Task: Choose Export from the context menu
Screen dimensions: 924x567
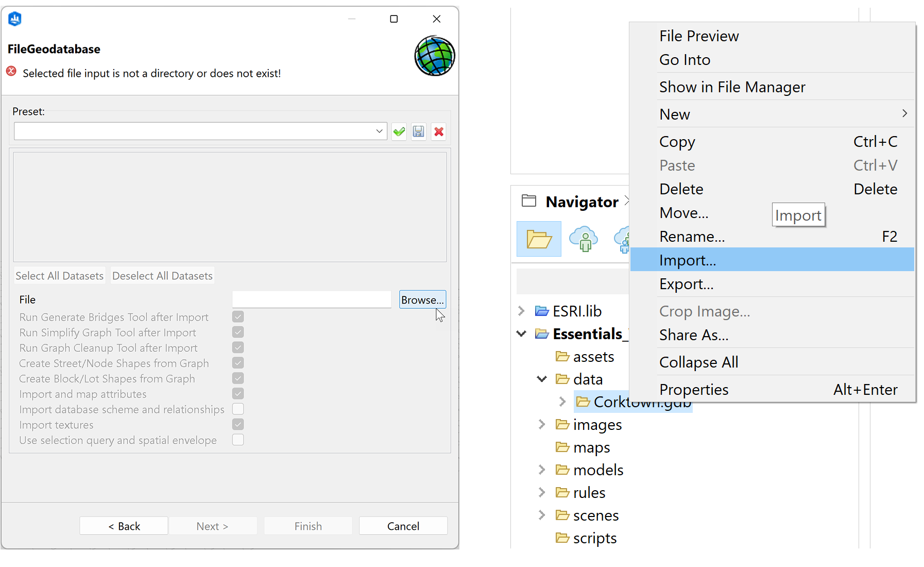Action: [x=686, y=284]
